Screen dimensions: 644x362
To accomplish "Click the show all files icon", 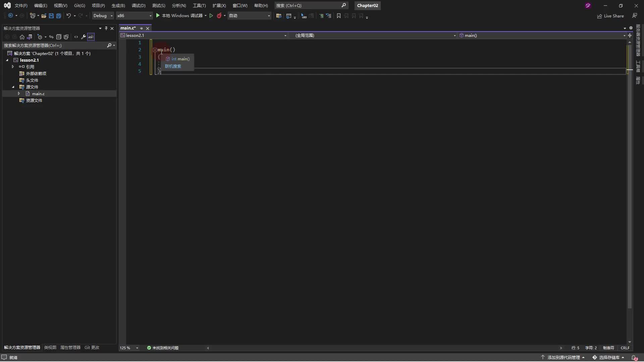I will click(x=66, y=37).
